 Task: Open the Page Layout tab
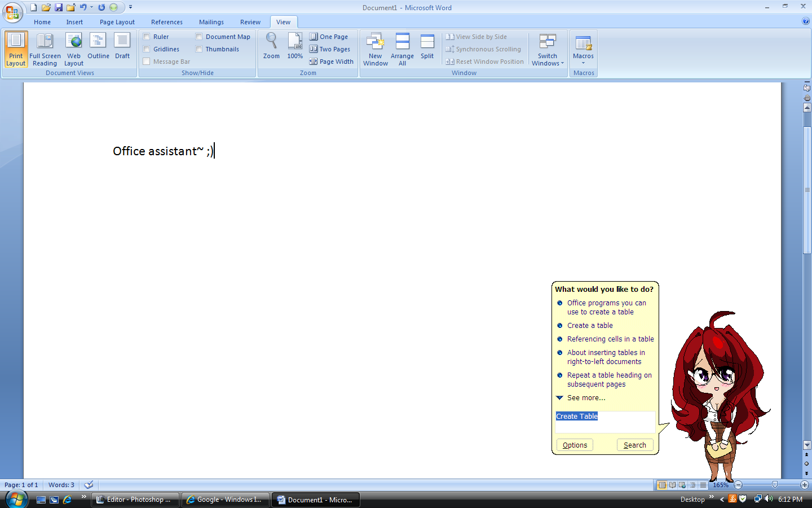click(x=117, y=22)
